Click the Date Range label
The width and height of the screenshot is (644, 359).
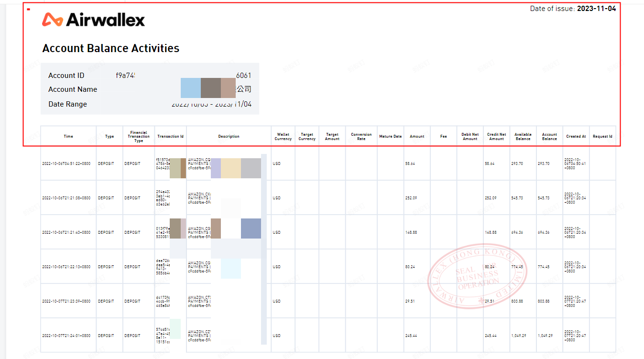tap(67, 104)
